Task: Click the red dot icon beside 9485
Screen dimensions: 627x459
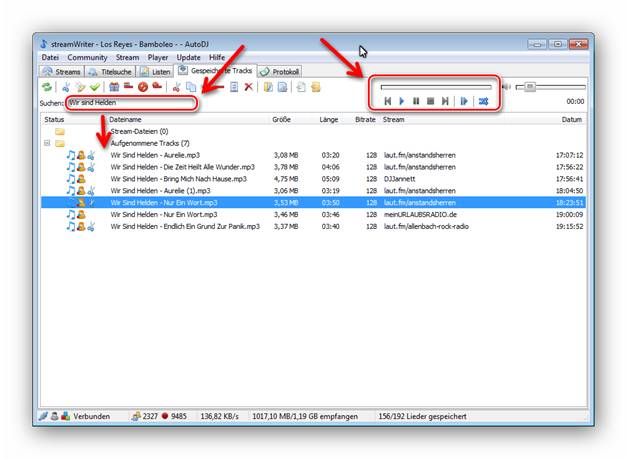Action: coord(165,416)
